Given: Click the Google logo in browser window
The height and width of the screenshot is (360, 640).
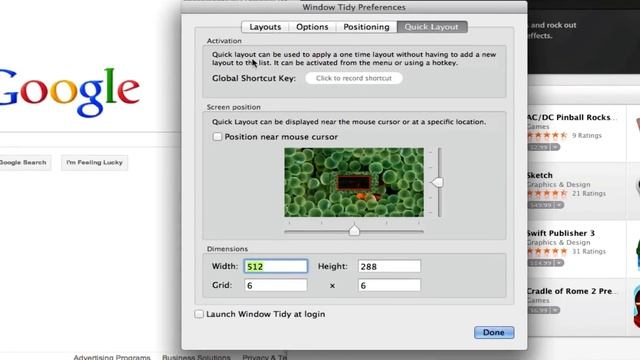Looking at the screenshot, I should tap(70, 92).
